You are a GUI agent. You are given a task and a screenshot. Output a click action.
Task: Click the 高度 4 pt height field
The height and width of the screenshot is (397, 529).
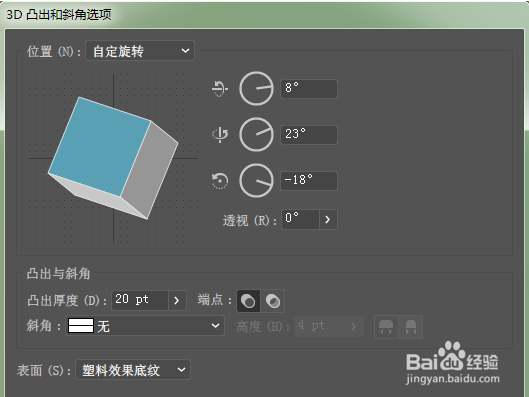click(319, 326)
